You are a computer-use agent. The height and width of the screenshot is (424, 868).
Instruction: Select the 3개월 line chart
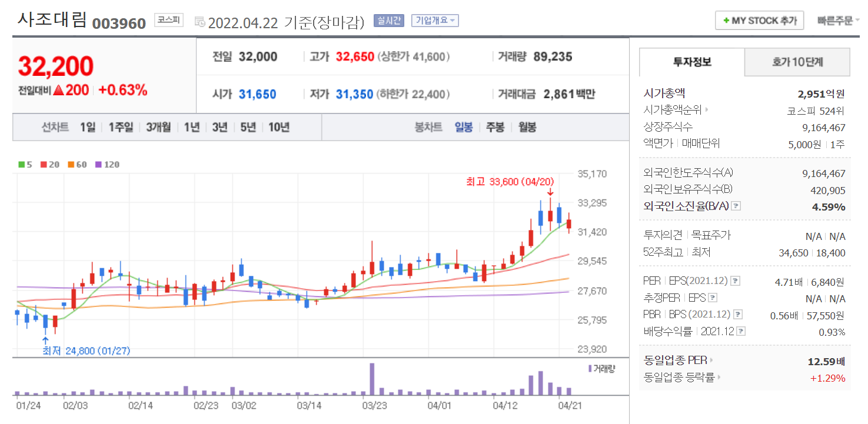[x=158, y=127]
